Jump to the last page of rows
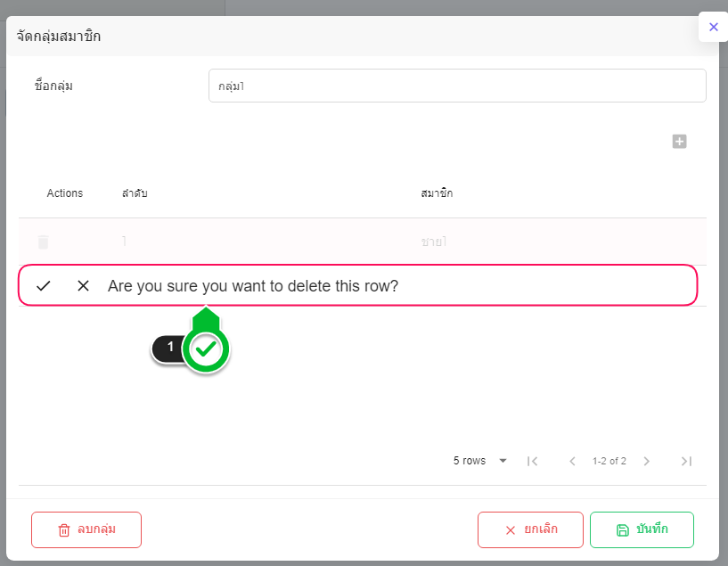This screenshot has width=728, height=566. tap(686, 461)
